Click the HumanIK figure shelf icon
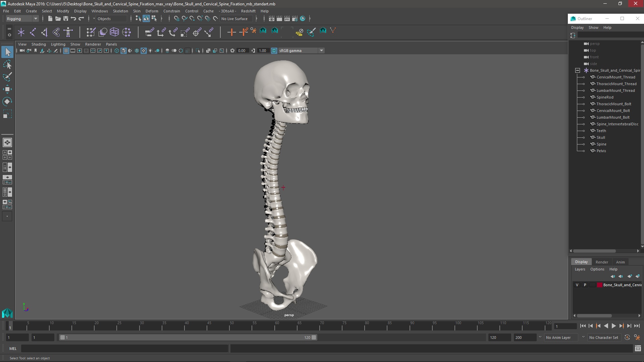Image resolution: width=644 pixels, height=362 pixels. tap(68, 32)
